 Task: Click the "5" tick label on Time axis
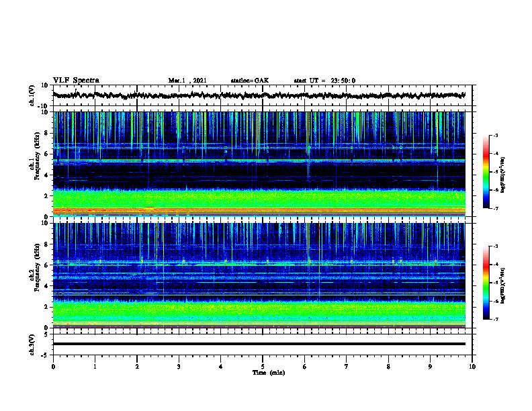263,367
